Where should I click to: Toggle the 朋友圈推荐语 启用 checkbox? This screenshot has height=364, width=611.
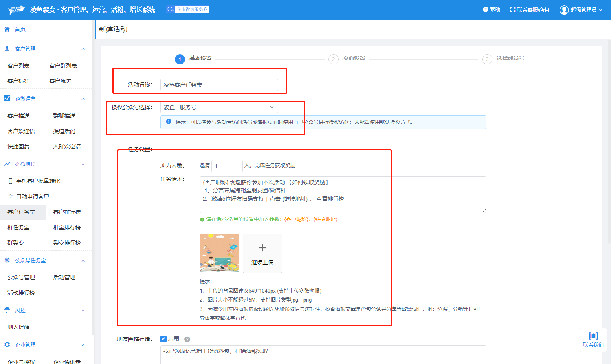coord(163,339)
